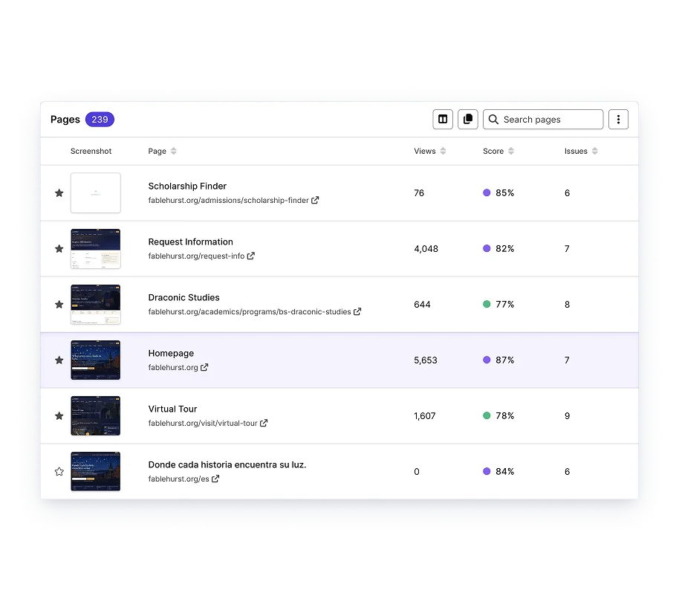Sort by Views column arrows
The height and width of the screenshot is (616, 679).
(443, 151)
